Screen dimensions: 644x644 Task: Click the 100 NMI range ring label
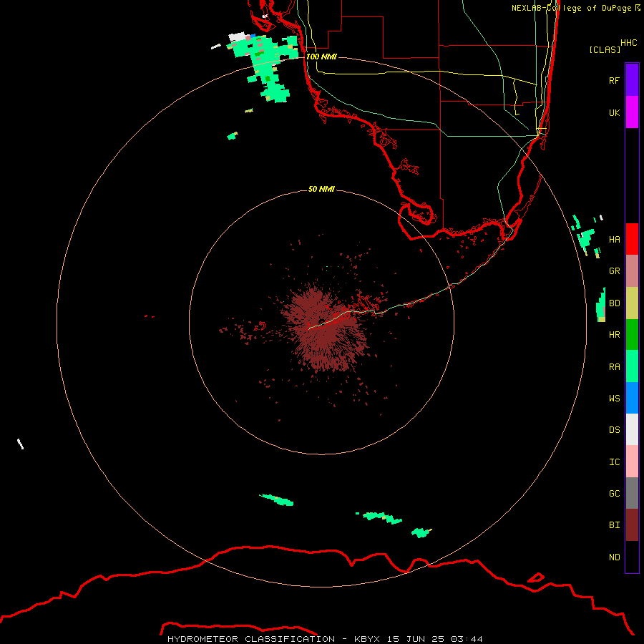321,57
